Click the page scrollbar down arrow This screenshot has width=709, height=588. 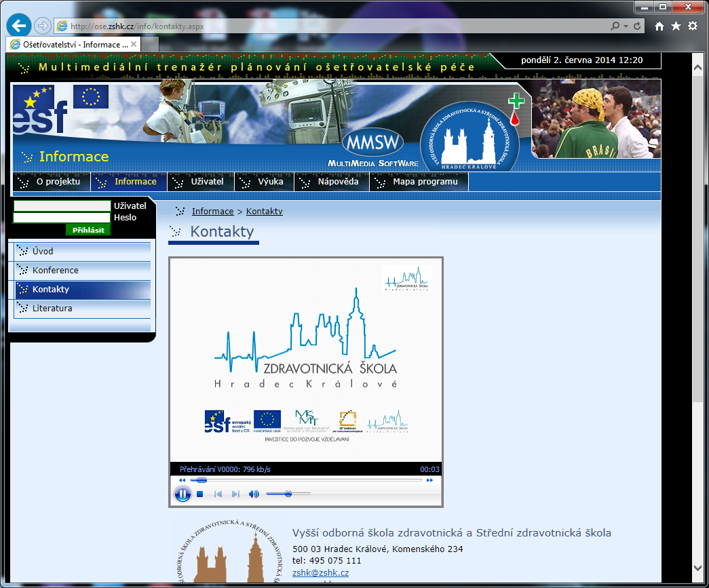697,568
